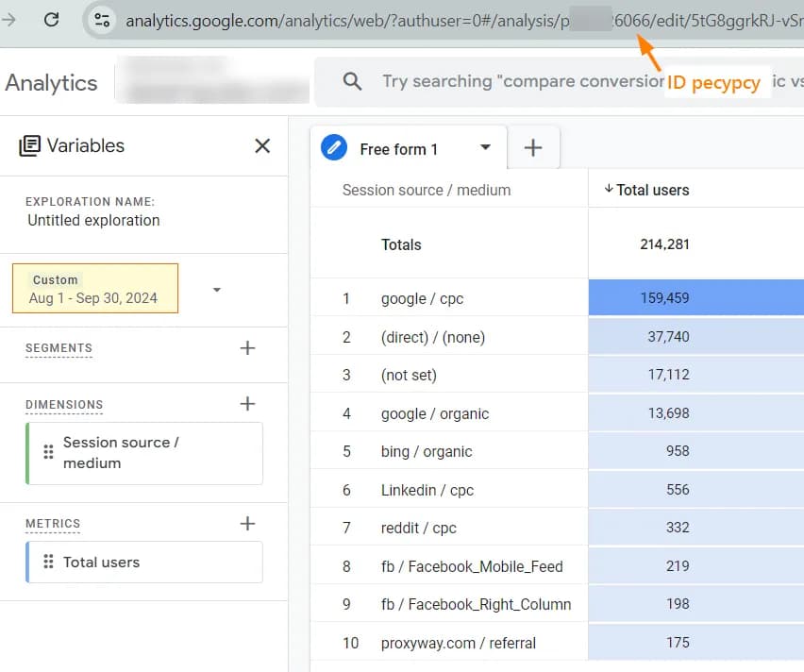Click the totals value 214,281

[x=664, y=244]
